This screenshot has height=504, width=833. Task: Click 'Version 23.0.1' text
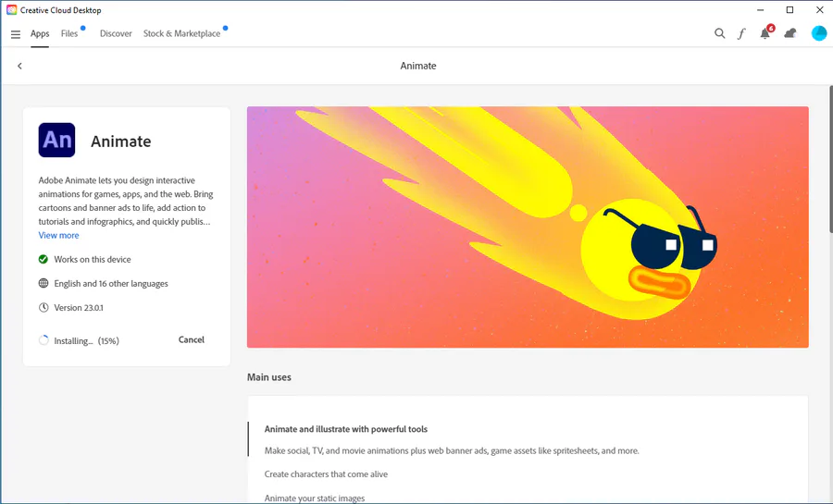79,308
